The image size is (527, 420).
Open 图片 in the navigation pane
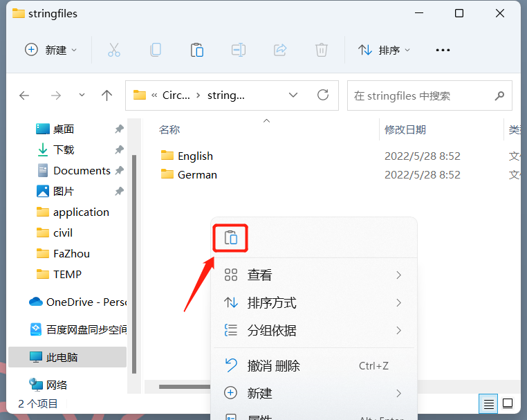click(x=63, y=192)
